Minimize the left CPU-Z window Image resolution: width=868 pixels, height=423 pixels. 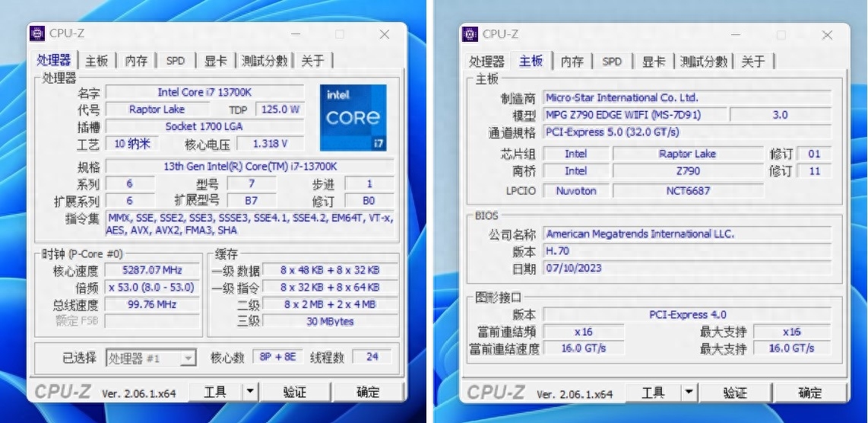(296, 34)
